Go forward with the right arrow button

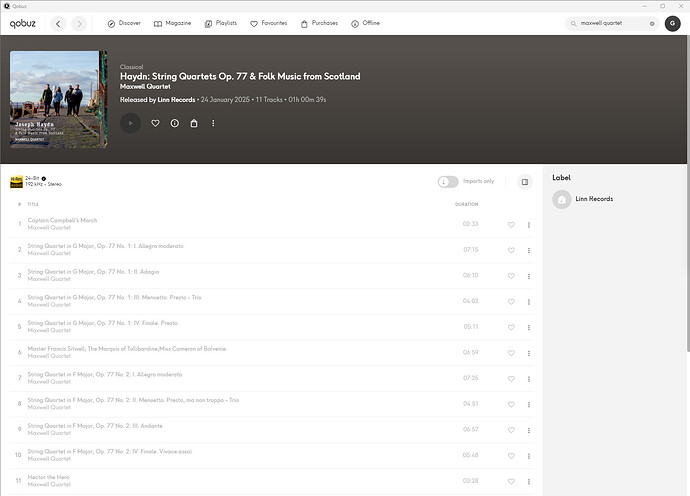[79, 24]
